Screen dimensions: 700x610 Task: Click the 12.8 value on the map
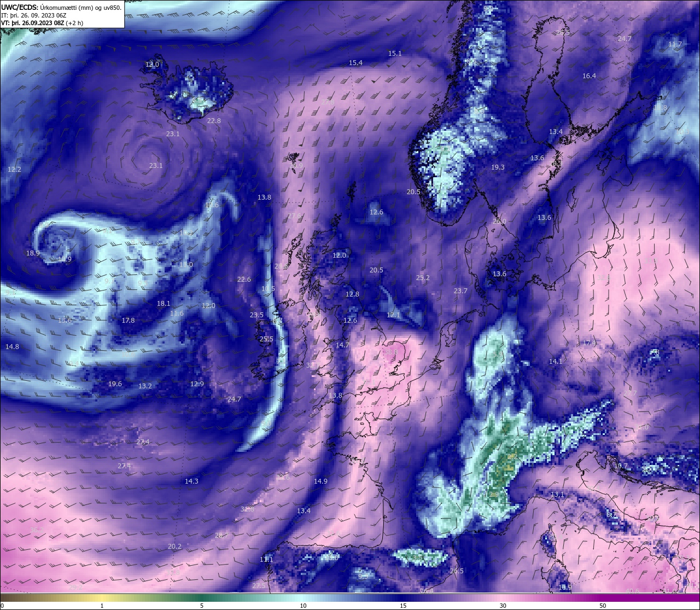pyautogui.click(x=352, y=294)
